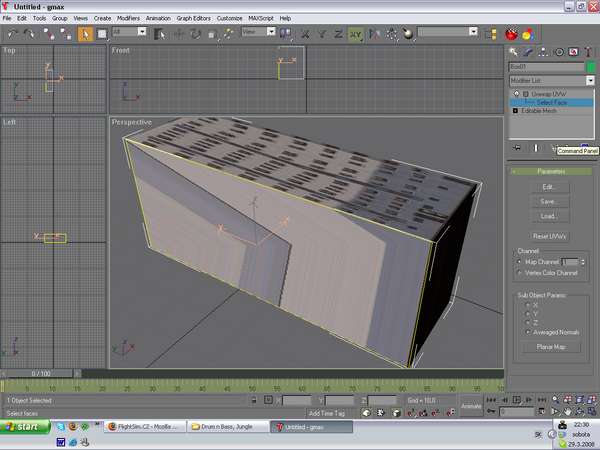Collapse the Parameters rollout header

coord(552,171)
